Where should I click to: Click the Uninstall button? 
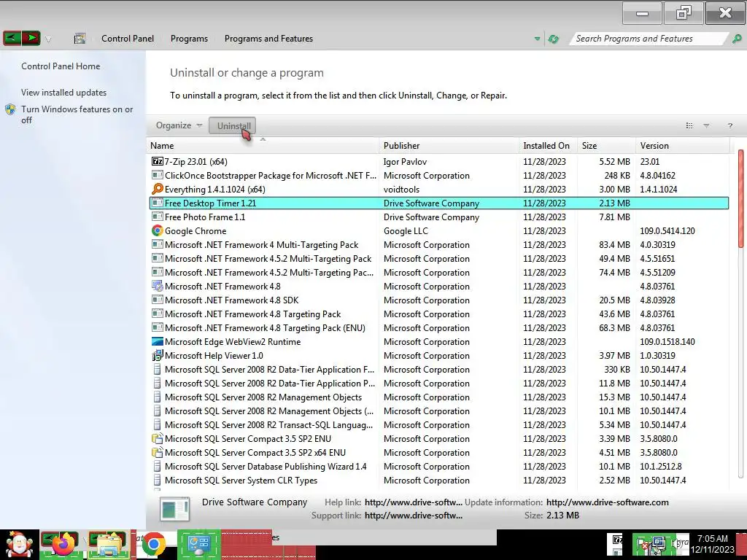coord(233,125)
